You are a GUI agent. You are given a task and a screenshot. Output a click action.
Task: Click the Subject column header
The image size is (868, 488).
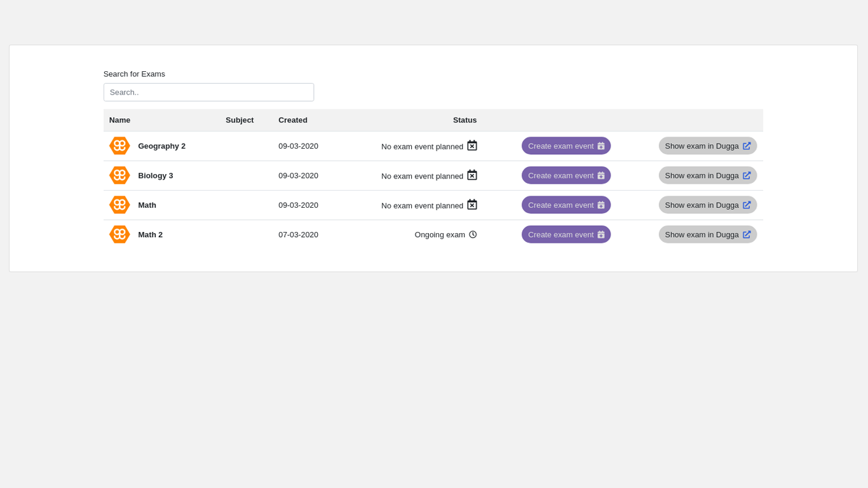240,120
